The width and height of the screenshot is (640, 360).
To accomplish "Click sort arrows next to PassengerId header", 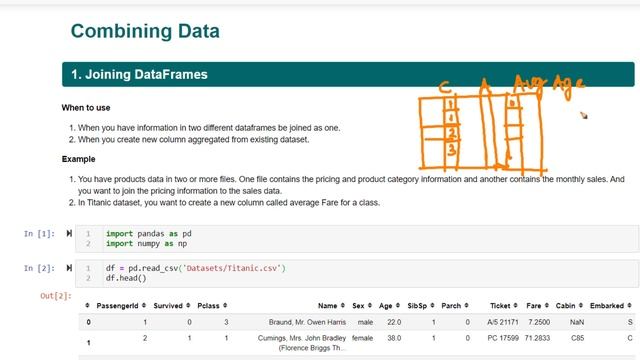I will point(144,305).
